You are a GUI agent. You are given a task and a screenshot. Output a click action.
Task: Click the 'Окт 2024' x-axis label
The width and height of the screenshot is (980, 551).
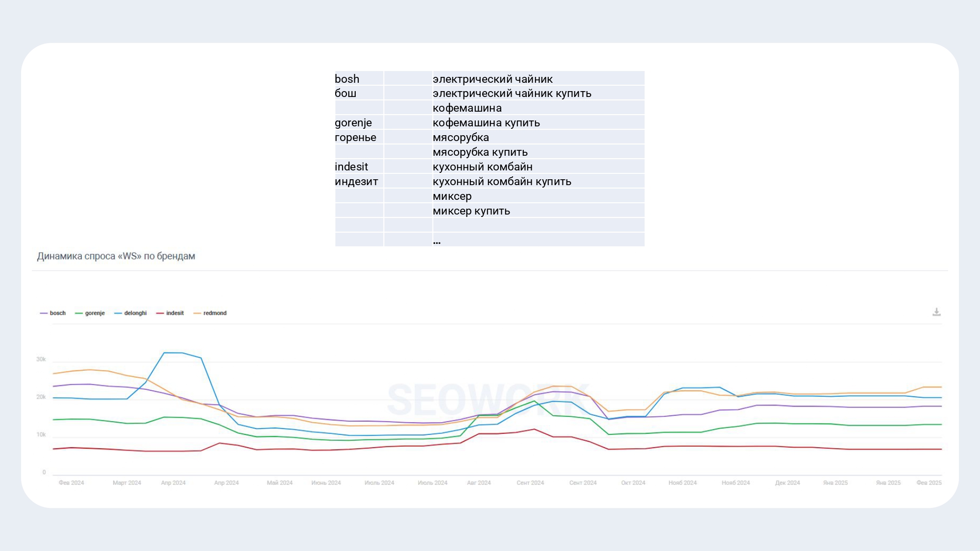(x=634, y=483)
